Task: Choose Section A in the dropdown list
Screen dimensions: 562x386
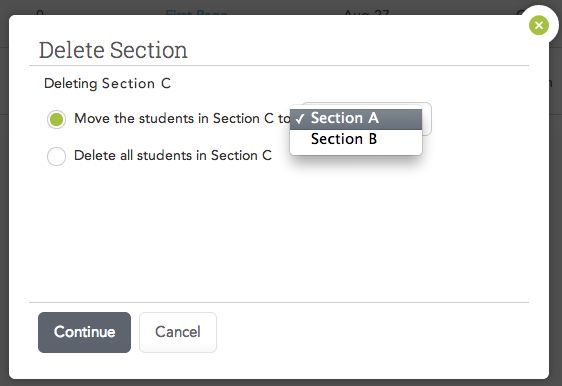Action: coord(356,119)
